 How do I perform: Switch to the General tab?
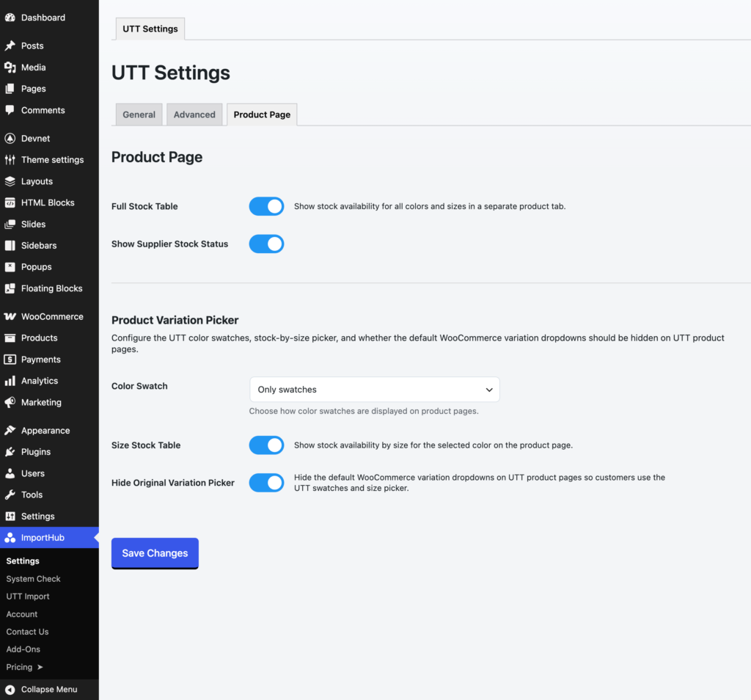click(x=139, y=114)
